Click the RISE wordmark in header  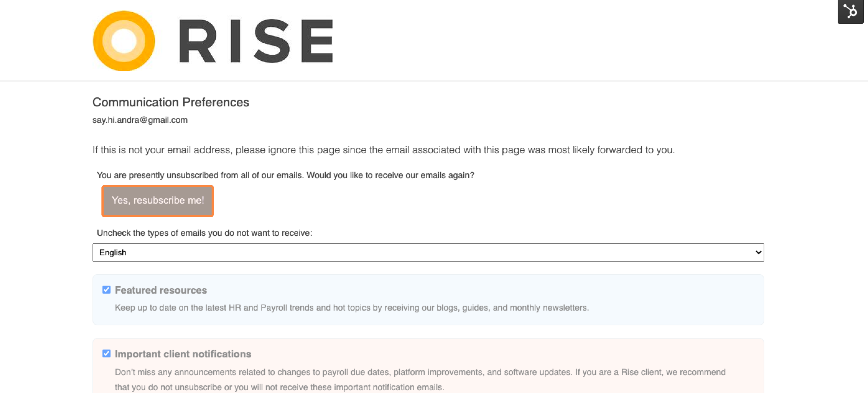(x=256, y=41)
